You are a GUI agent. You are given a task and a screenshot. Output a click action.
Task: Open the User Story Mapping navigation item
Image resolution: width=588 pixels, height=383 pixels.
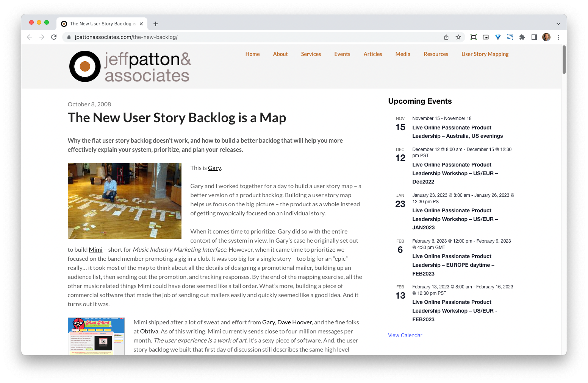[485, 54]
